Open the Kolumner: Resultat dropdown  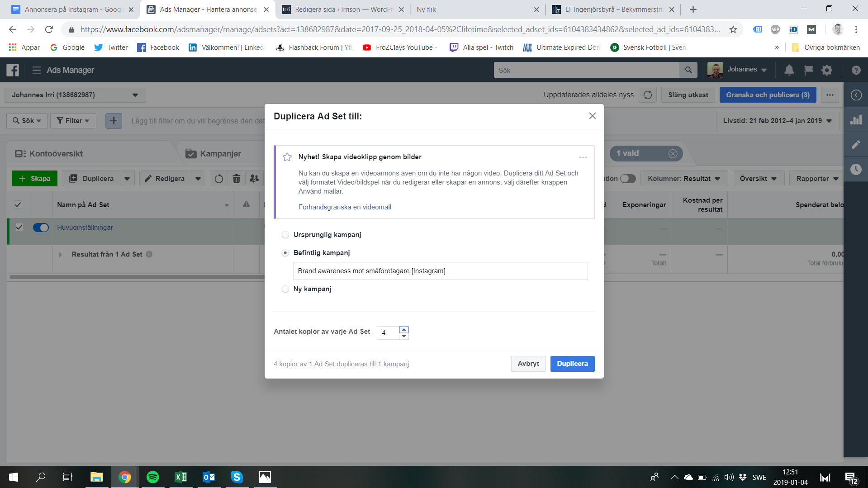click(x=683, y=179)
